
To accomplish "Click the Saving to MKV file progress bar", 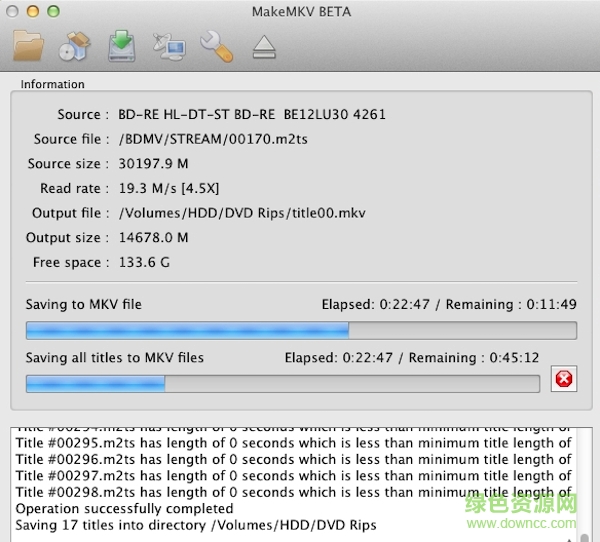I will [301, 330].
